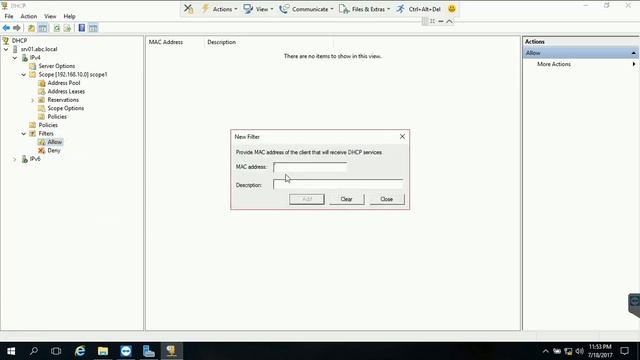This screenshot has width=640, height=360.
Task: Open Task View from the taskbar
Action: click(56, 351)
